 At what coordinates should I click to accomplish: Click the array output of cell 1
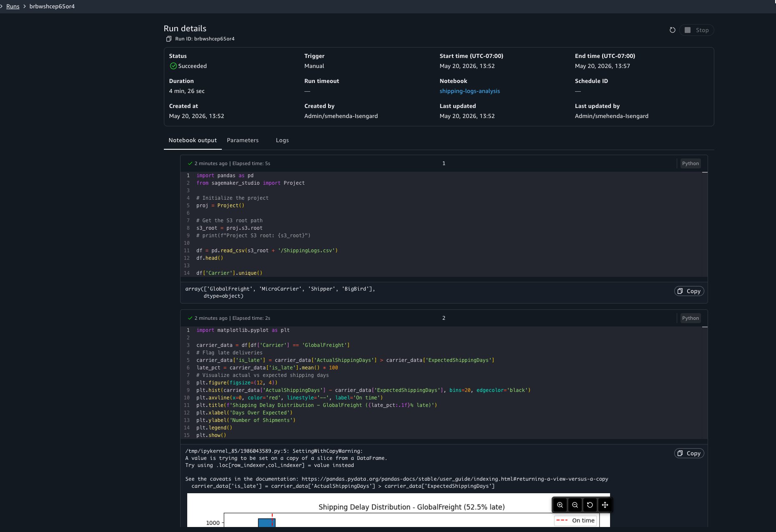280,292
